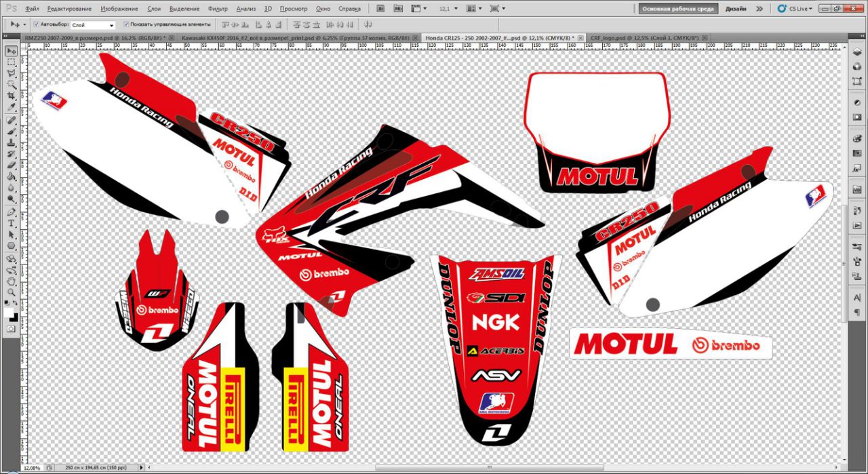Select the 3D Camera Rotate tool
Viewport: 868px width, 474px height.
coord(12,270)
